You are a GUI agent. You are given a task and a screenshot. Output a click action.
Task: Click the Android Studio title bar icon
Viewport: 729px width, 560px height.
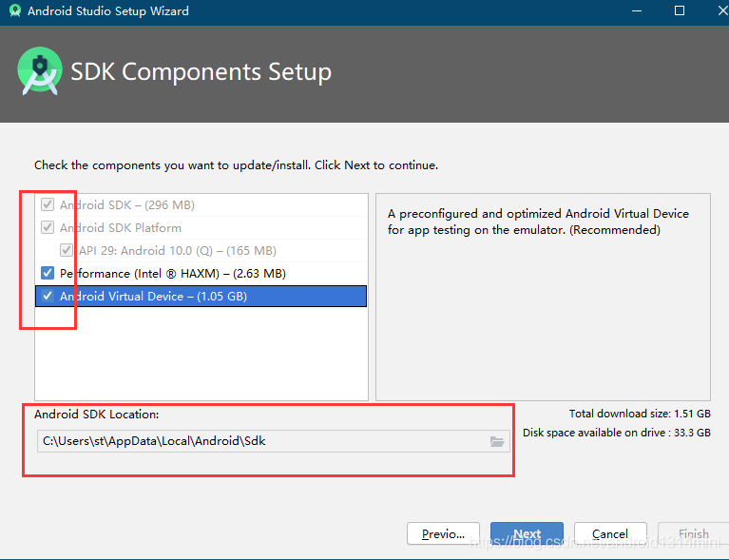point(15,10)
